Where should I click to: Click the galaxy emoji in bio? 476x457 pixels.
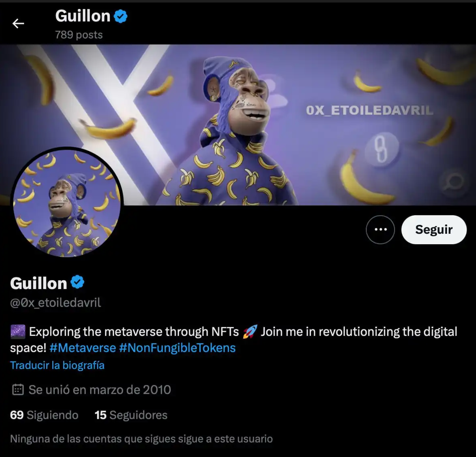click(x=18, y=331)
